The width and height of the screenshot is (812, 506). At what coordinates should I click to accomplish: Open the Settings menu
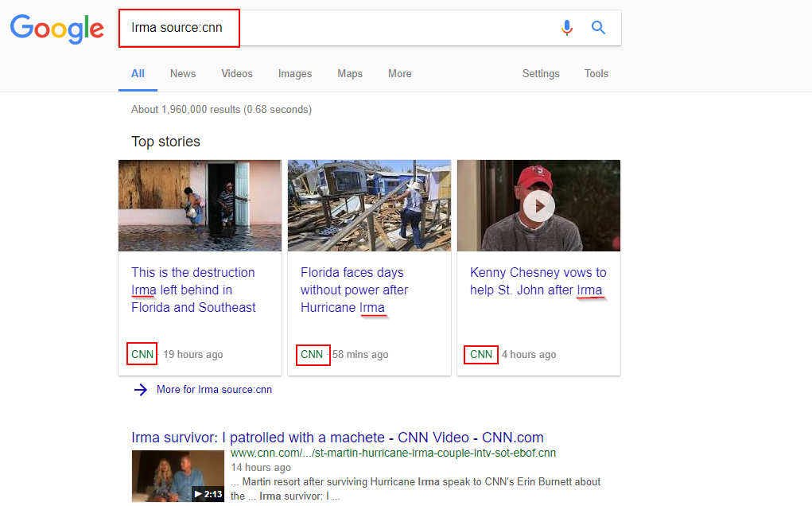541,73
